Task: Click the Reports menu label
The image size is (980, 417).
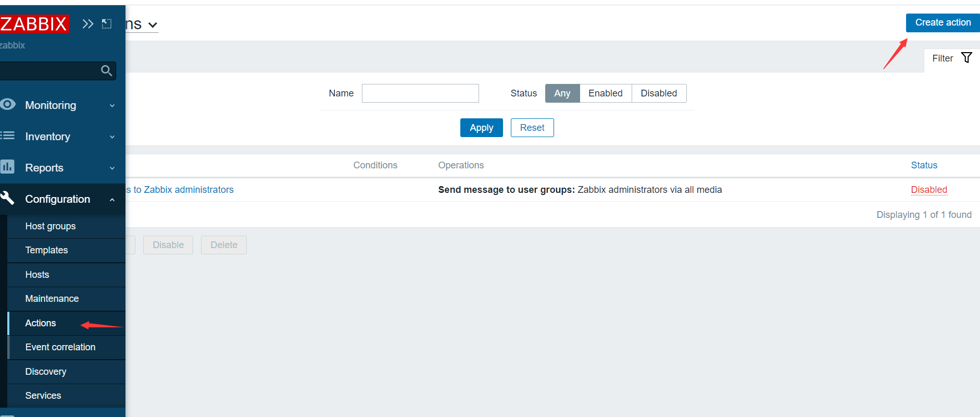Action: point(44,168)
